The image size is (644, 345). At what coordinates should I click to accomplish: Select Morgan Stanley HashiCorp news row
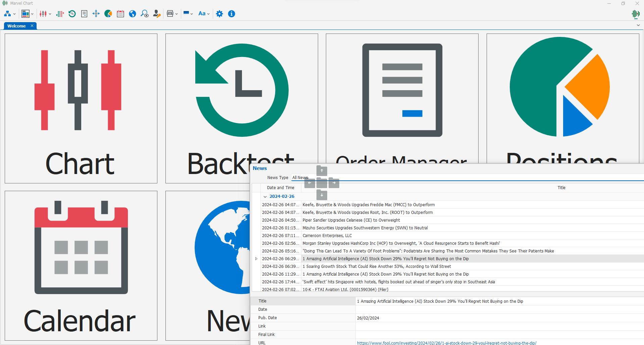click(452, 243)
